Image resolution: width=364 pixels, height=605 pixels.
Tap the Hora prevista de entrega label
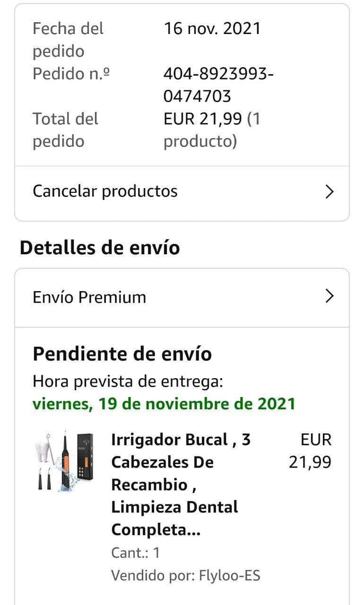click(x=127, y=381)
